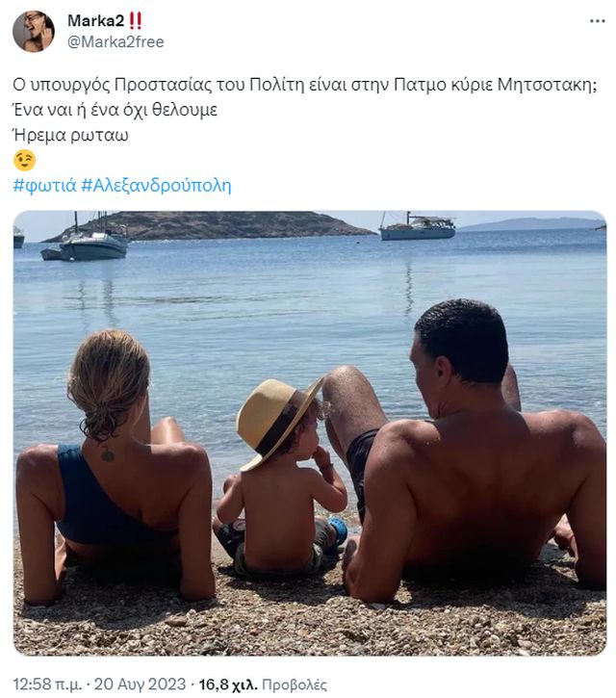Screen dimensions: 616x698
Task: Click the Προβολές label
Action: pos(295,685)
